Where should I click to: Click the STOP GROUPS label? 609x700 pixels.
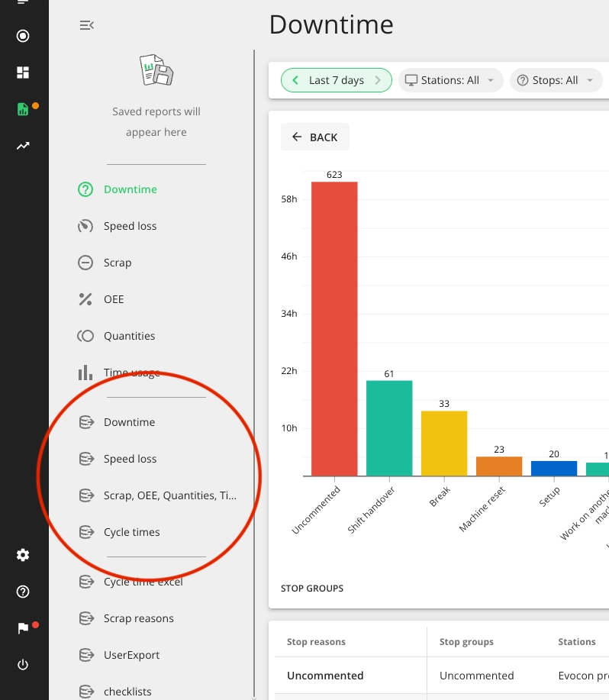(312, 589)
